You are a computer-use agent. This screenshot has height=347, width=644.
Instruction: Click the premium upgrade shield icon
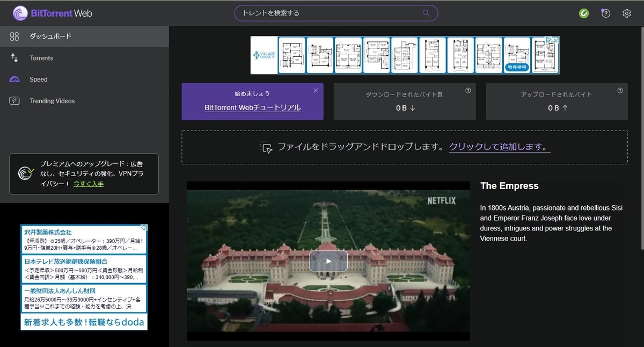pos(26,173)
